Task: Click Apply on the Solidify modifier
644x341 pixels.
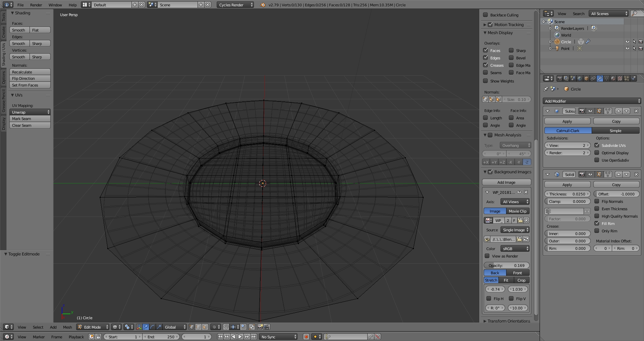Action: [x=567, y=185]
